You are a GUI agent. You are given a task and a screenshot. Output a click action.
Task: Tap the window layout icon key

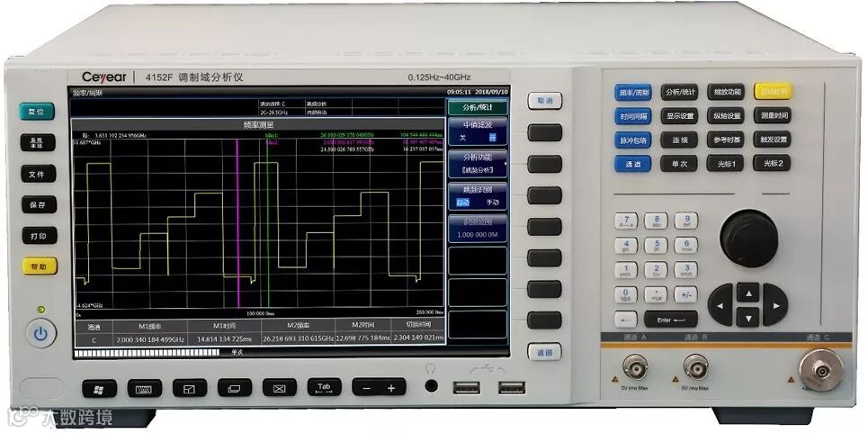click(190, 388)
